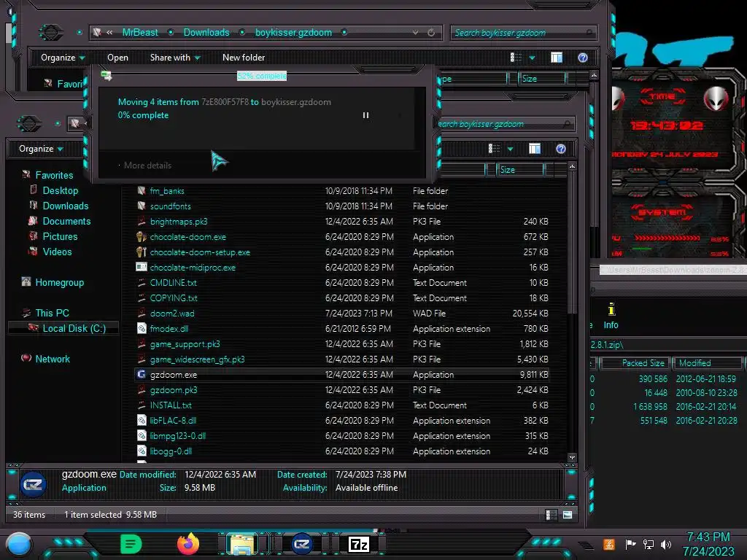The height and width of the screenshot is (560, 747).
Task: Select MrBeast in the address bar breadcrumb
Action: (x=140, y=32)
